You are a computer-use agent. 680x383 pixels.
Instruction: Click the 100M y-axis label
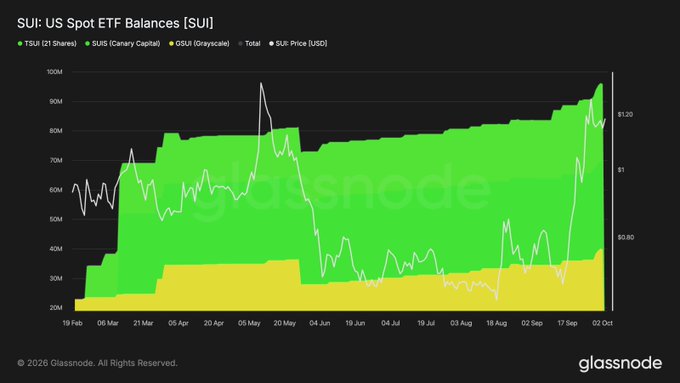tap(55, 72)
